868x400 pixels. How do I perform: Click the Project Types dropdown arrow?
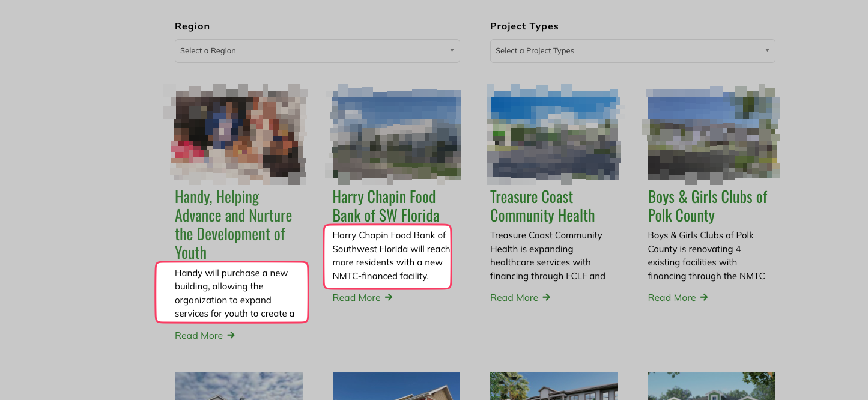point(767,50)
